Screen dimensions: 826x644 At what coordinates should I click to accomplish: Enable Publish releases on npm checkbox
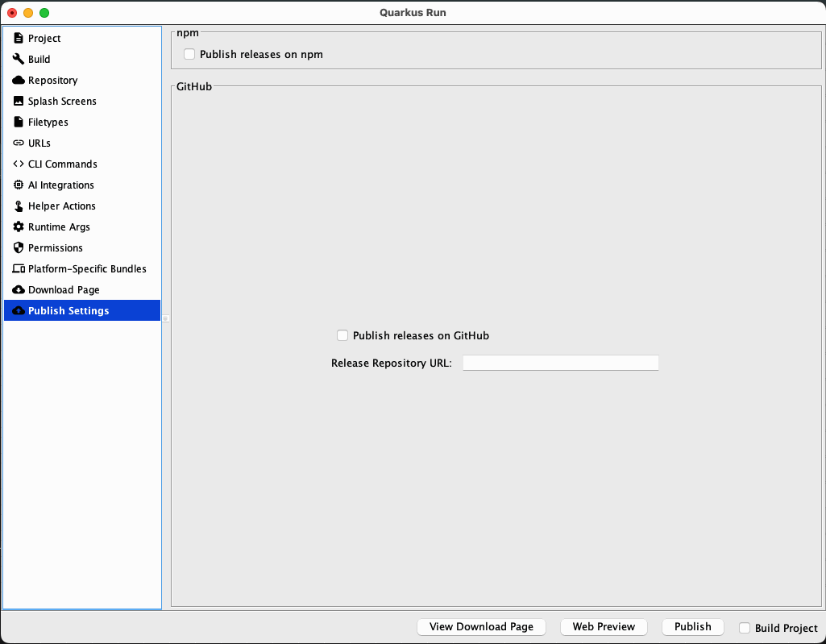click(x=189, y=54)
